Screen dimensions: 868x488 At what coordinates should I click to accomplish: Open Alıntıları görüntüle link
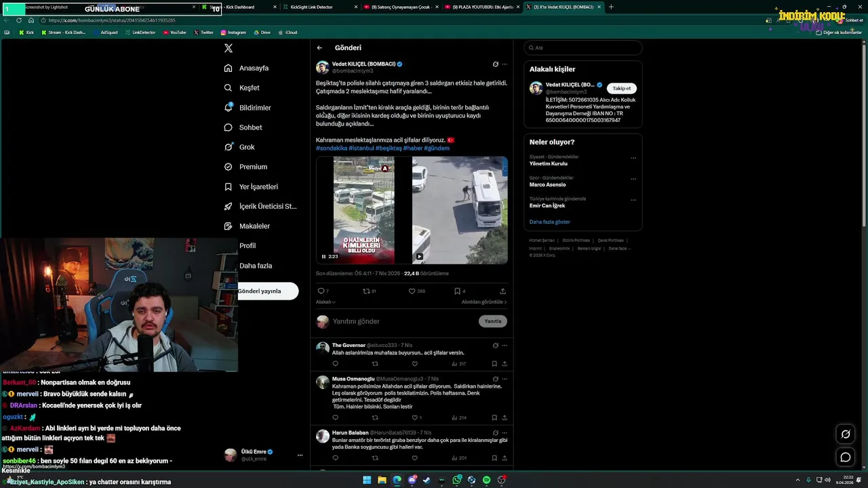pyautogui.click(x=484, y=302)
